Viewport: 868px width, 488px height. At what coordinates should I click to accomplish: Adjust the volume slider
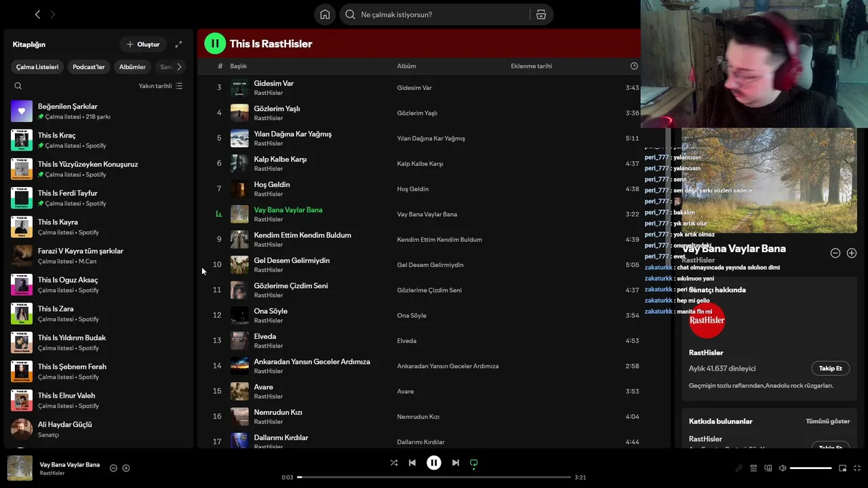click(810, 468)
